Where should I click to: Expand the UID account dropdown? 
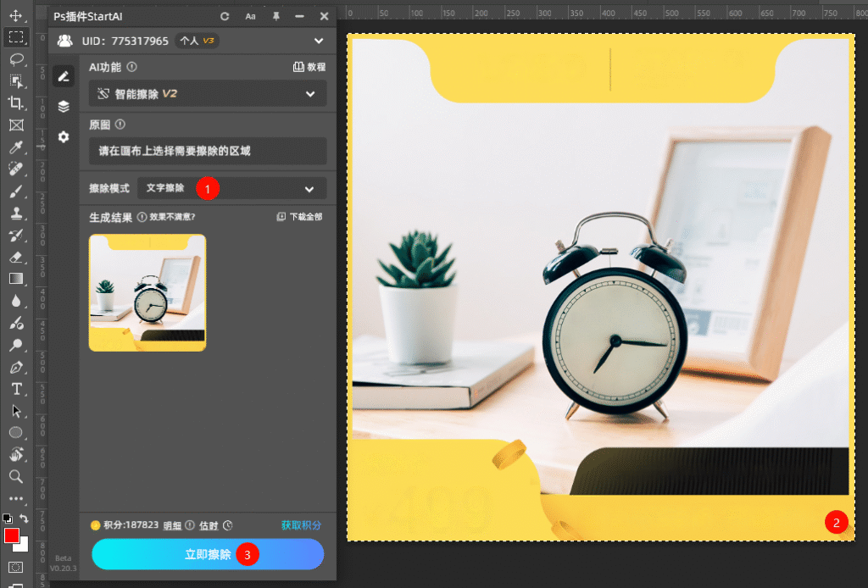tap(319, 40)
